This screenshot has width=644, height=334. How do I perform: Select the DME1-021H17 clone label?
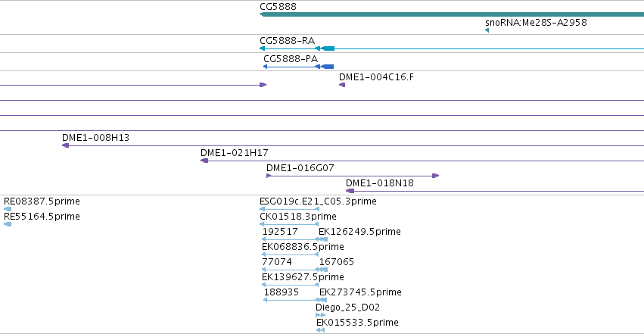(x=235, y=153)
